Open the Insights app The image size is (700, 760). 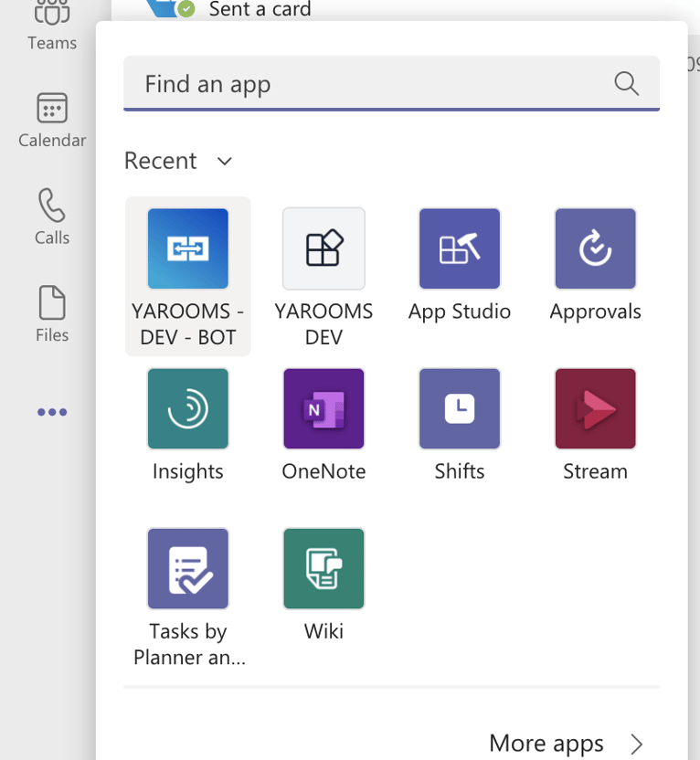click(x=187, y=408)
